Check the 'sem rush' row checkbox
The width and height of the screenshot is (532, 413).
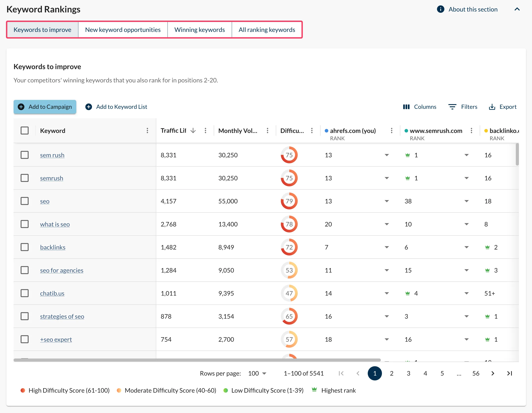pyautogui.click(x=25, y=155)
